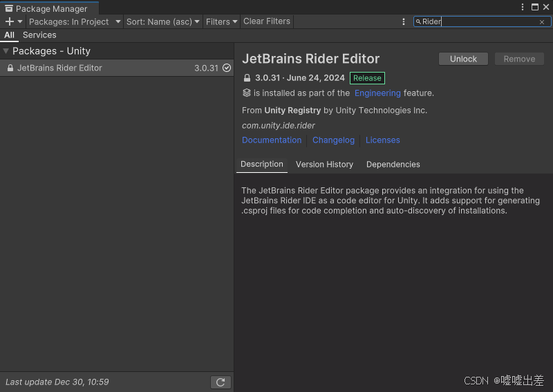Image resolution: width=553 pixels, height=392 pixels.
Task: Open the Packages: In Project dropdown
Action: (x=75, y=21)
